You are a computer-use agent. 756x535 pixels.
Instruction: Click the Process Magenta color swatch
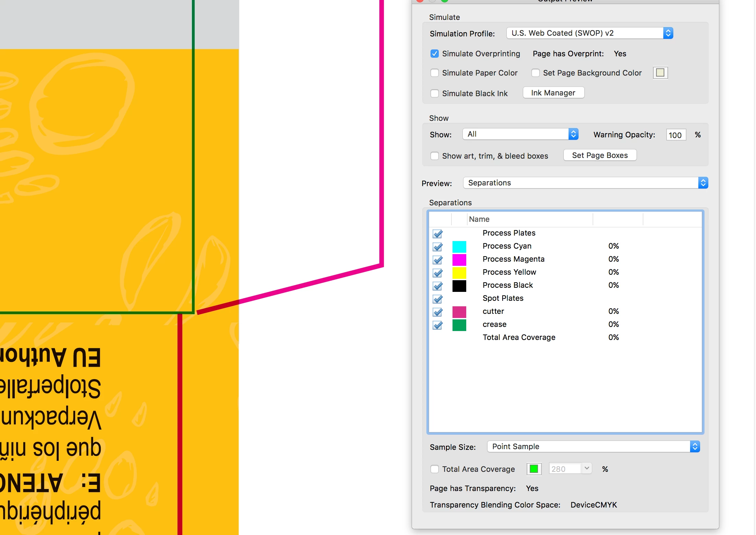[x=459, y=260]
